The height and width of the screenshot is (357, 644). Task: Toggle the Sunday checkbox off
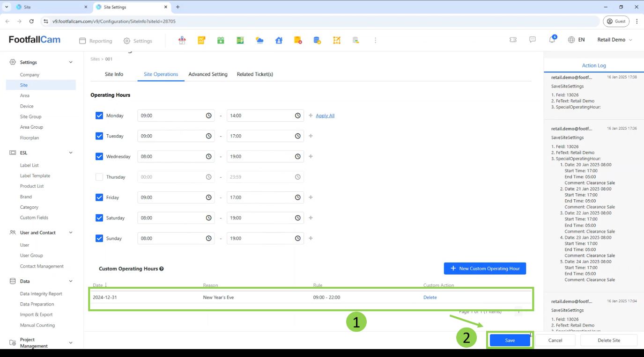[x=99, y=238]
